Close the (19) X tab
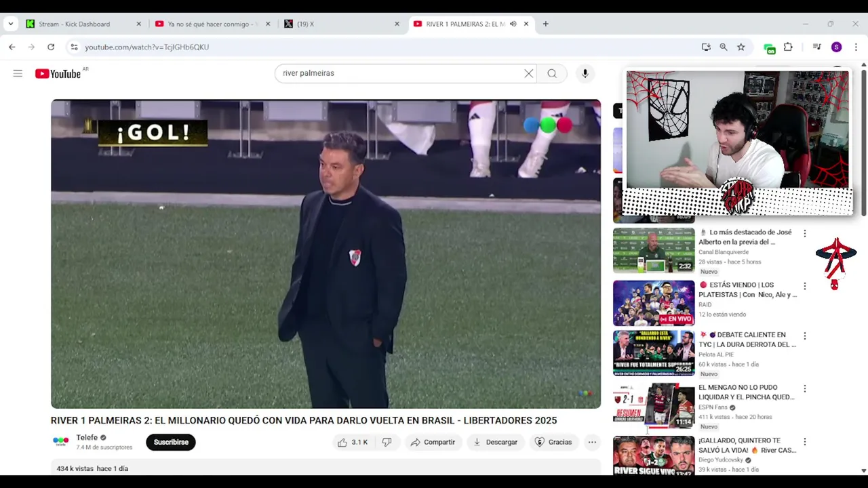 pos(397,24)
